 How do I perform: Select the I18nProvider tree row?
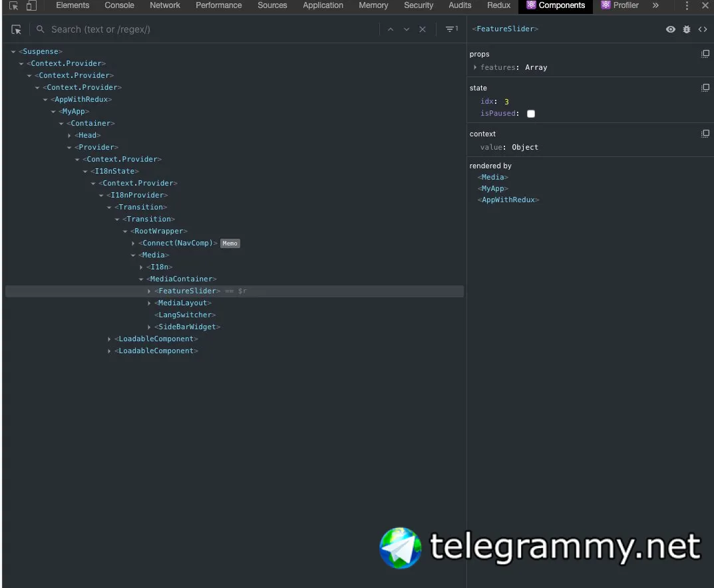[x=234, y=196]
